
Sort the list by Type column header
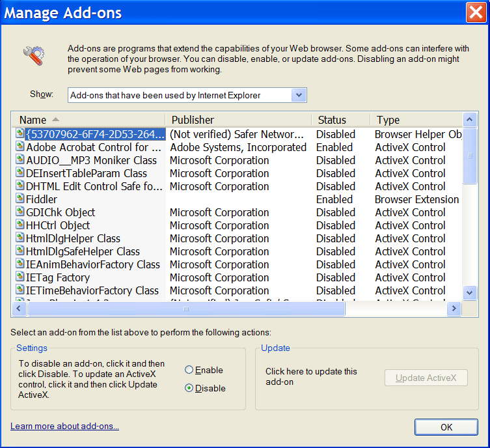416,120
